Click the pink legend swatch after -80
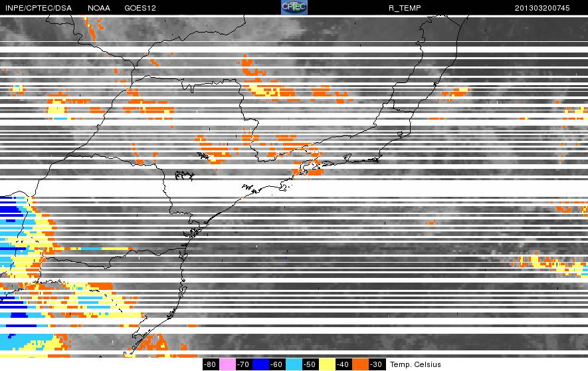 tap(227, 364)
